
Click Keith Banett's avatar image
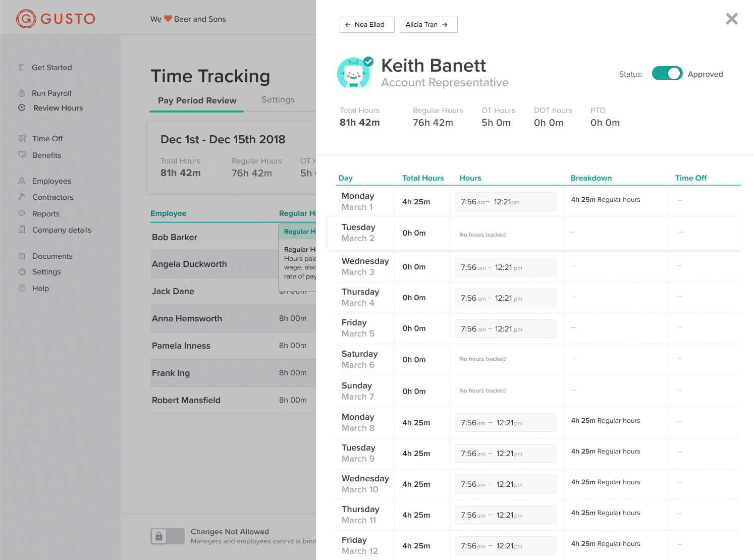[x=354, y=73]
